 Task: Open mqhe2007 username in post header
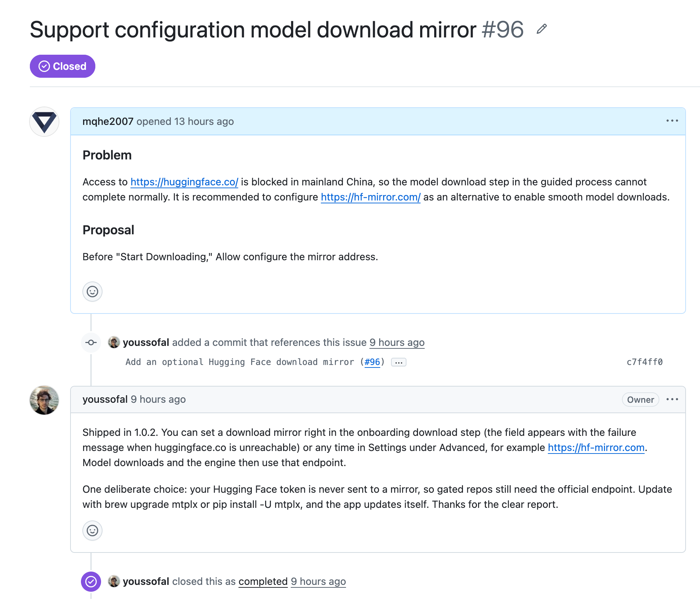(x=108, y=121)
